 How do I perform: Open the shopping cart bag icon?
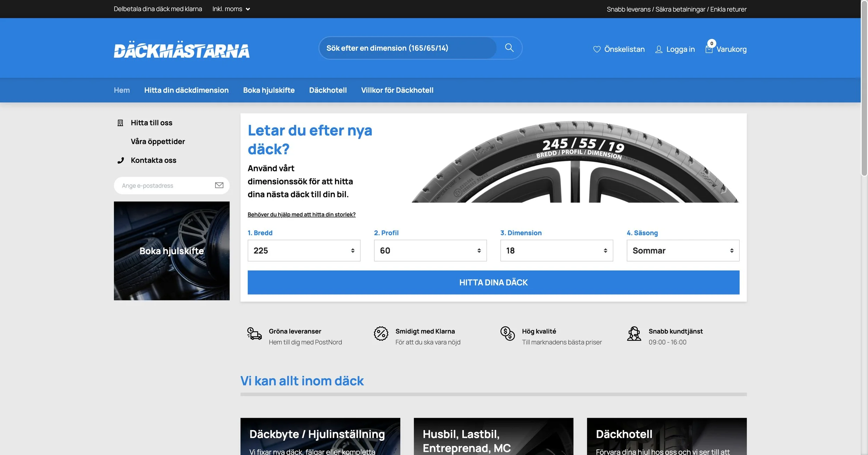pyautogui.click(x=709, y=49)
